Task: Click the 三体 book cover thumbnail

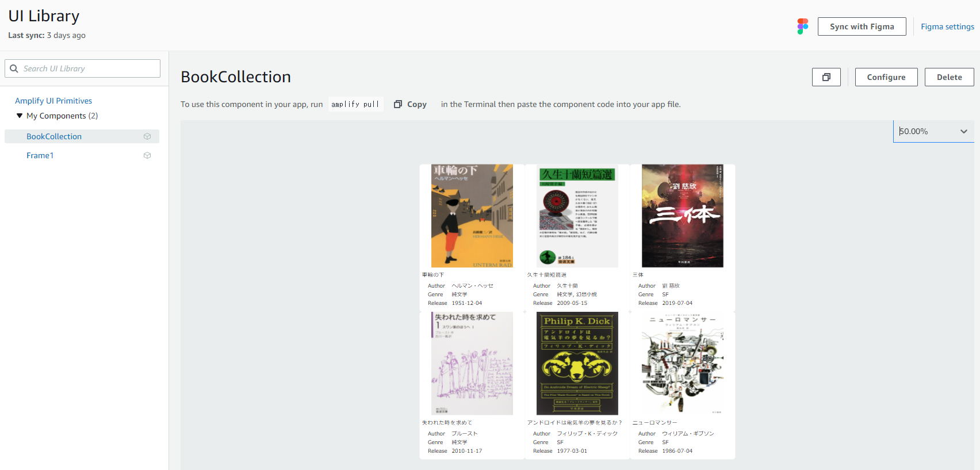Action: coord(683,216)
